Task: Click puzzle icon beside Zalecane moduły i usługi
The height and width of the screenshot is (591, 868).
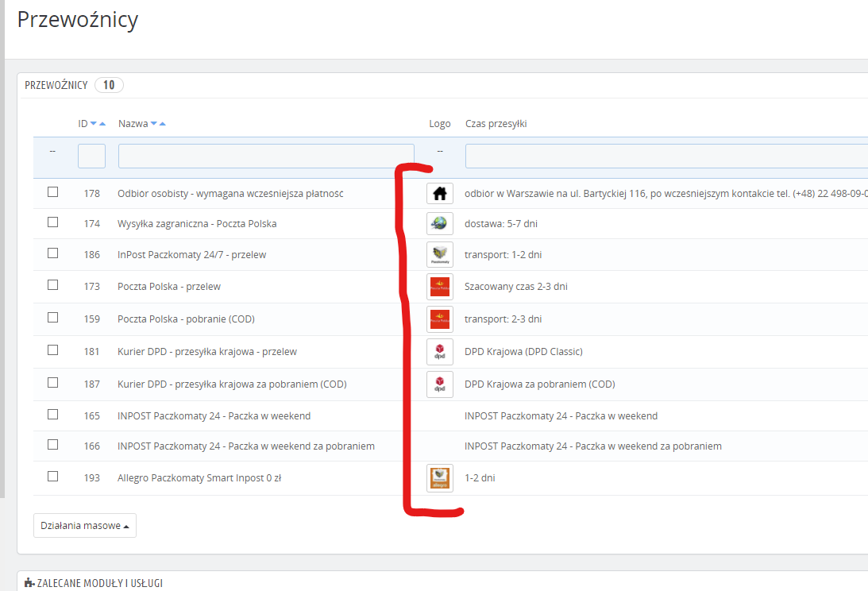Action: point(30,583)
